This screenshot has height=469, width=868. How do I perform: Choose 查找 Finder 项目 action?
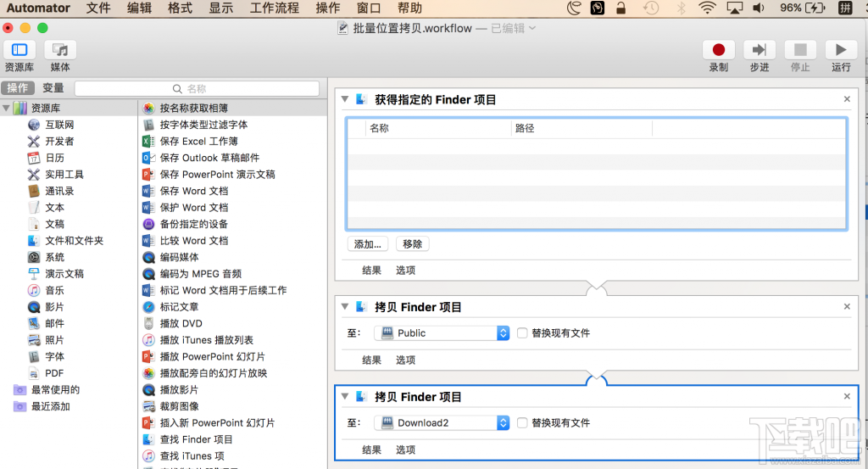point(196,439)
